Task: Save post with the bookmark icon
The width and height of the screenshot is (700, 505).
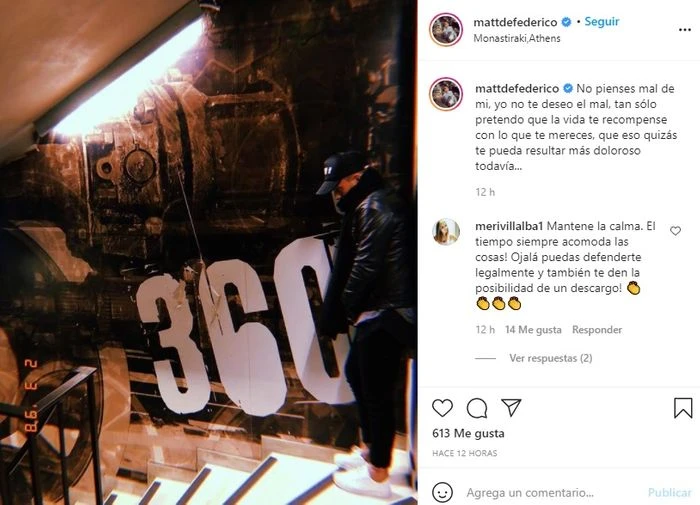Action: tap(683, 408)
